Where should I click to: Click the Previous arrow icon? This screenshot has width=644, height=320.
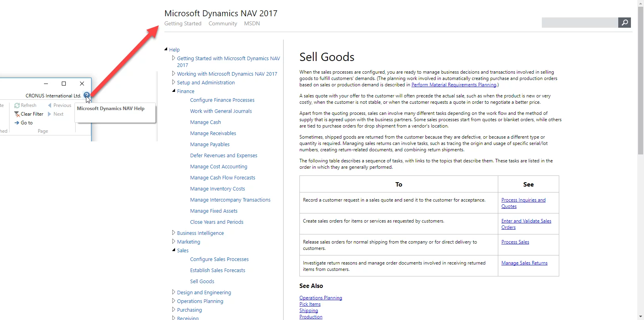click(50, 105)
